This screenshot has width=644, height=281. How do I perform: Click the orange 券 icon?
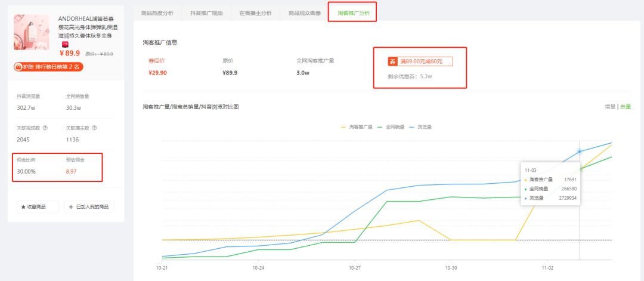tap(393, 61)
